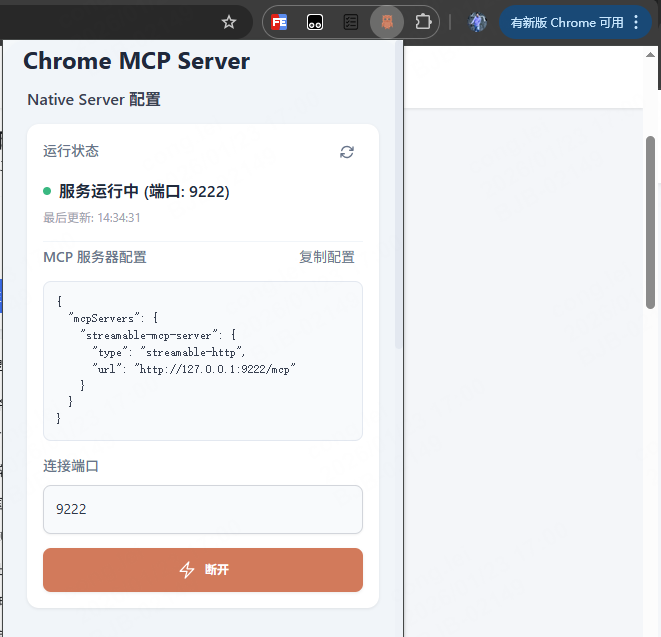
Task: Click the popup panel scrollbar
Action: pos(398,194)
